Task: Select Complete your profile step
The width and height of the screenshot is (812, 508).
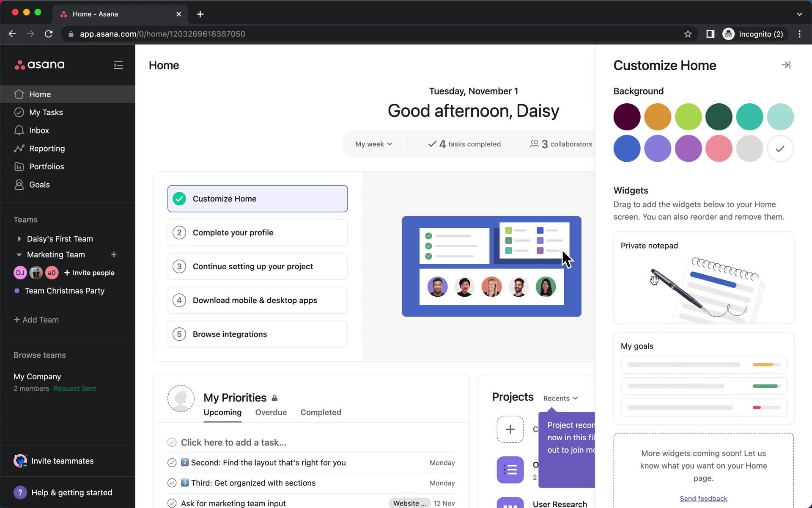Action: (258, 232)
